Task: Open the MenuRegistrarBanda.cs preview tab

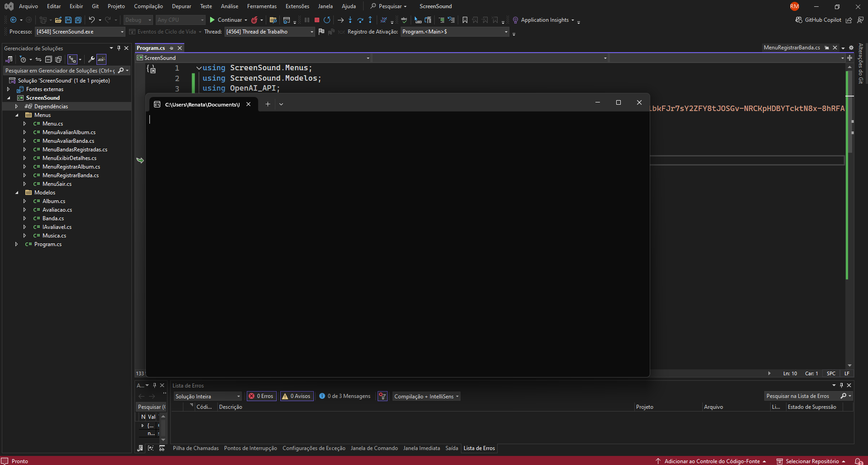Action: (x=791, y=48)
